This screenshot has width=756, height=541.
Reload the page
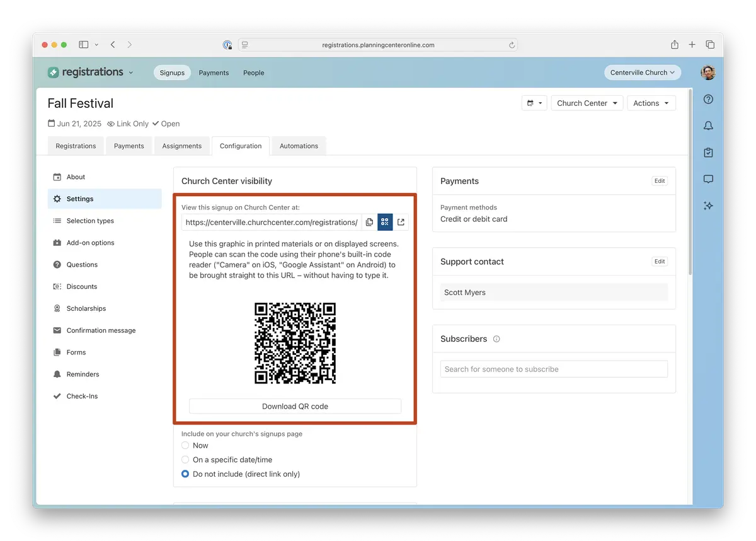coord(512,45)
